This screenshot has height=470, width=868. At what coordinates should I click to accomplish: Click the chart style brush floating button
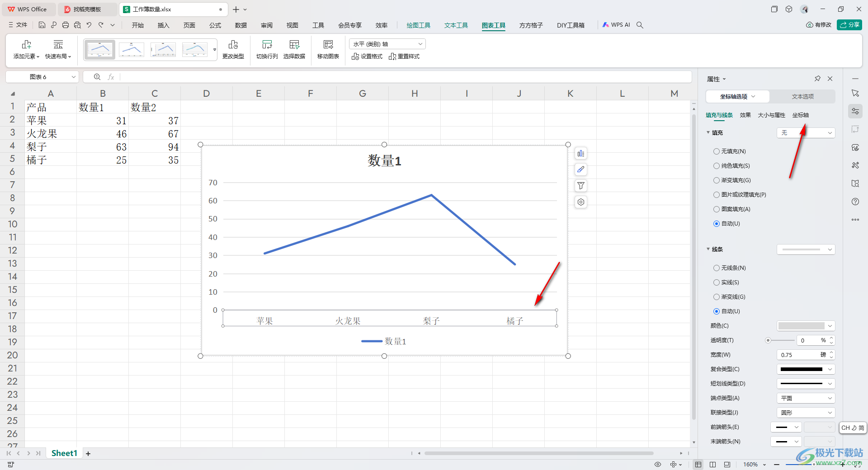(x=581, y=169)
